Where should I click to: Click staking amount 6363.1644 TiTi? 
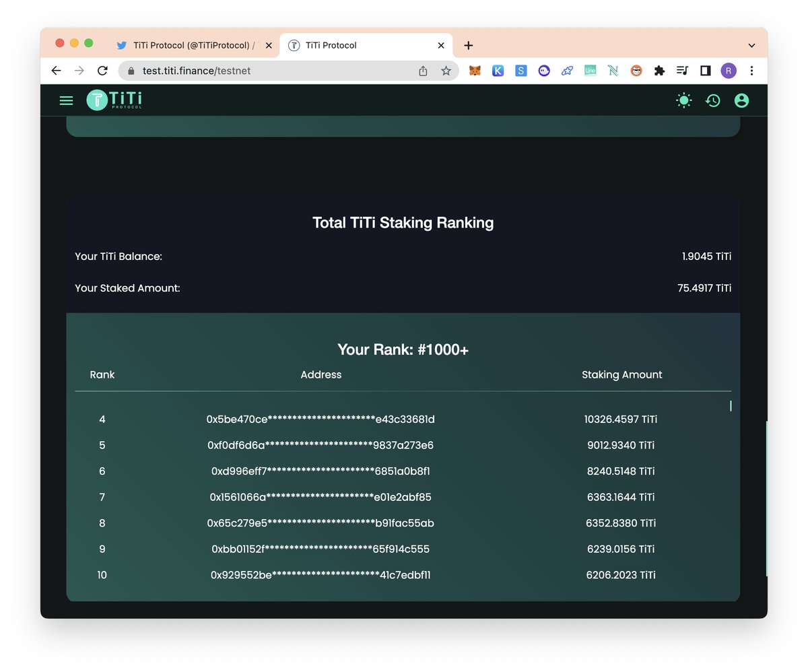[x=621, y=497]
